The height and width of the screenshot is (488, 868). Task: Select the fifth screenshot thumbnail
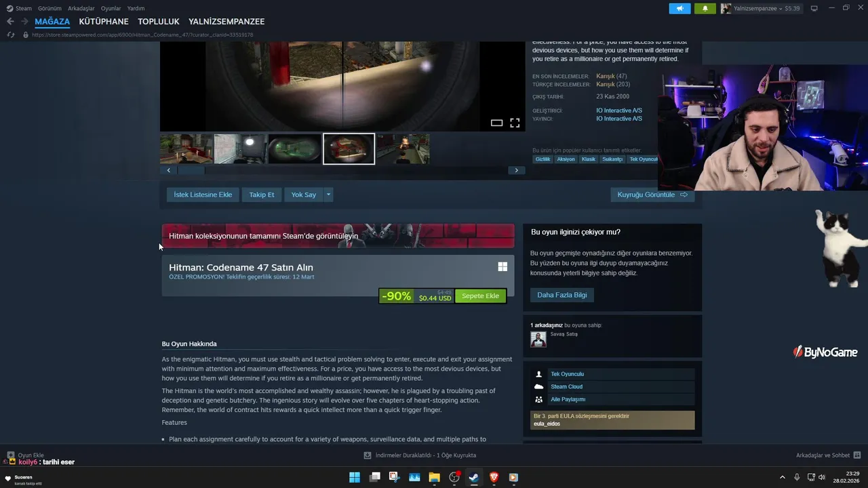pyautogui.click(x=403, y=149)
